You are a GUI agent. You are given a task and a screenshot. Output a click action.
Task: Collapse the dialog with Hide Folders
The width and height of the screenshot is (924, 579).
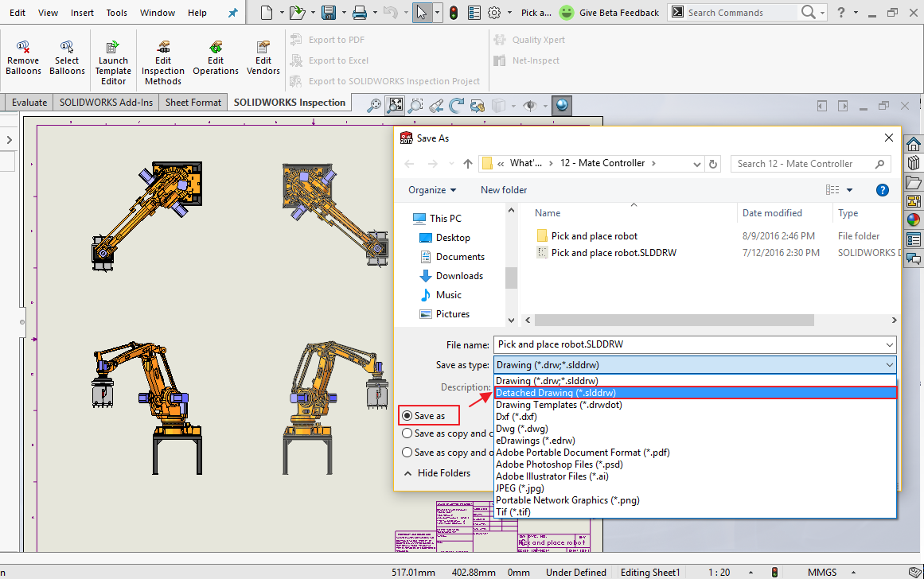pos(437,473)
